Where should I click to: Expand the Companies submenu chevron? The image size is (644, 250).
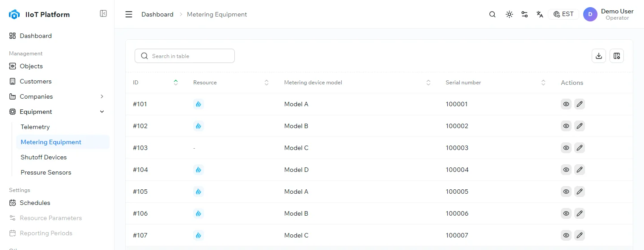click(x=102, y=96)
